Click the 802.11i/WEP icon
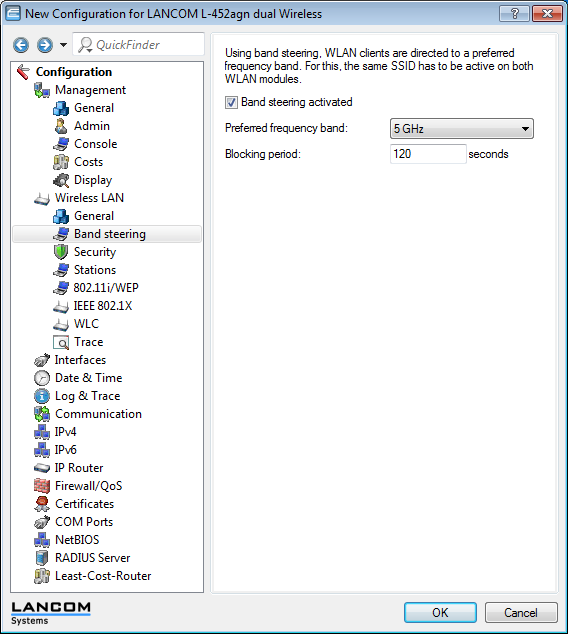This screenshot has height=634, width=568. [61, 288]
